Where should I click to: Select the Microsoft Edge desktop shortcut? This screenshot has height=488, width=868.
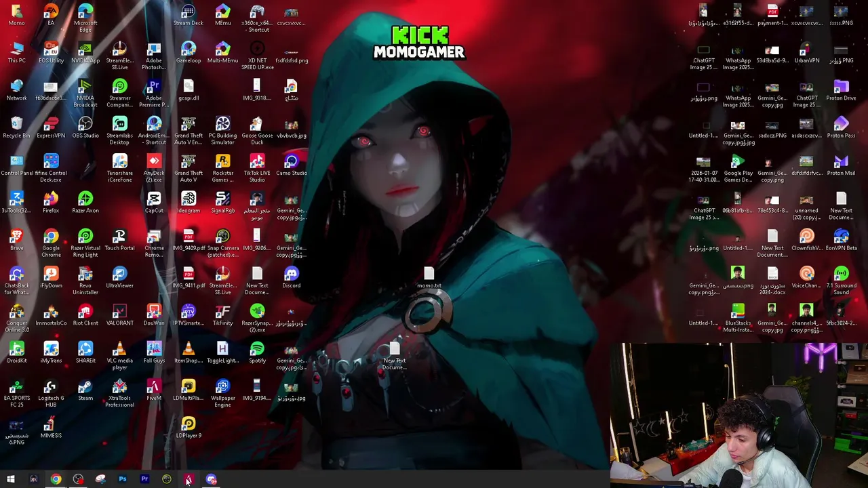[x=85, y=18]
